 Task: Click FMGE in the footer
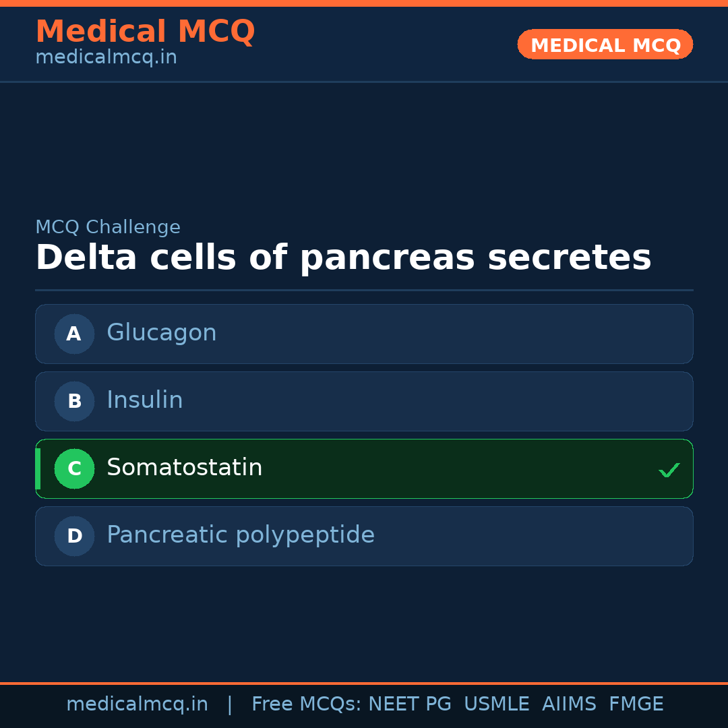tap(636, 704)
